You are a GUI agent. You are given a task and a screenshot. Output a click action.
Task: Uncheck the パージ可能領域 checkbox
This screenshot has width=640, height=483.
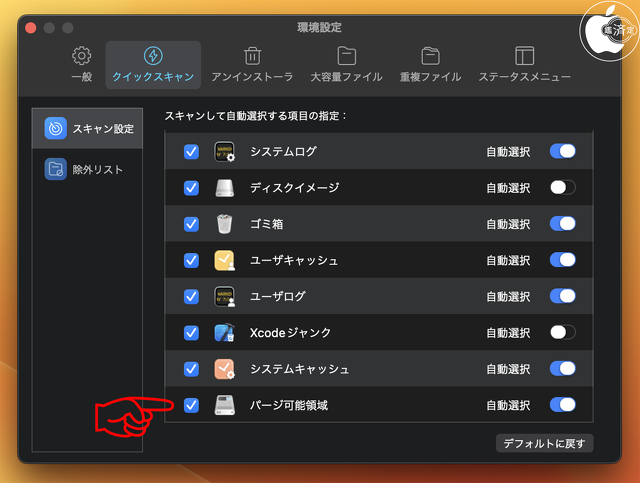click(192, 405)
